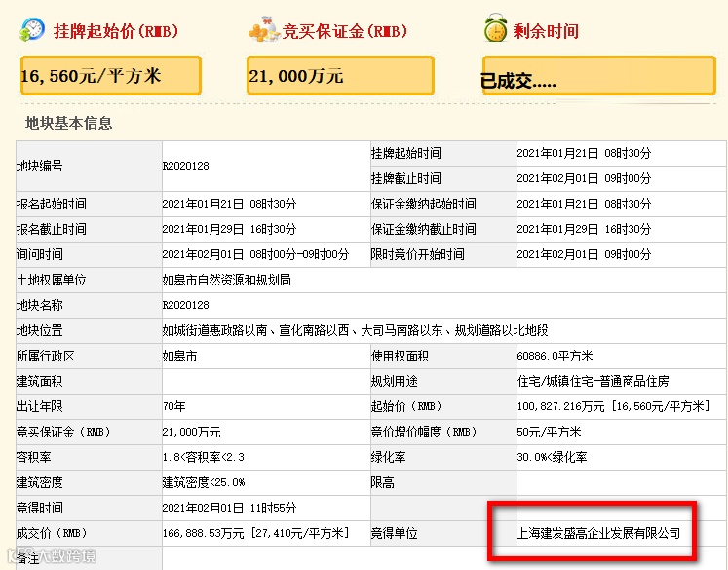Select 30.0%<绿化率 value
The width and height of the screenshot is (728, 570).
coord(552,457)
